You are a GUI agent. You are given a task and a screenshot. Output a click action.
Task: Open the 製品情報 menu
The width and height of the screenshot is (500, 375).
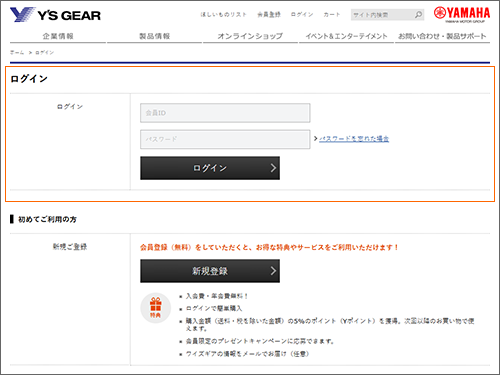click(155, 36)
